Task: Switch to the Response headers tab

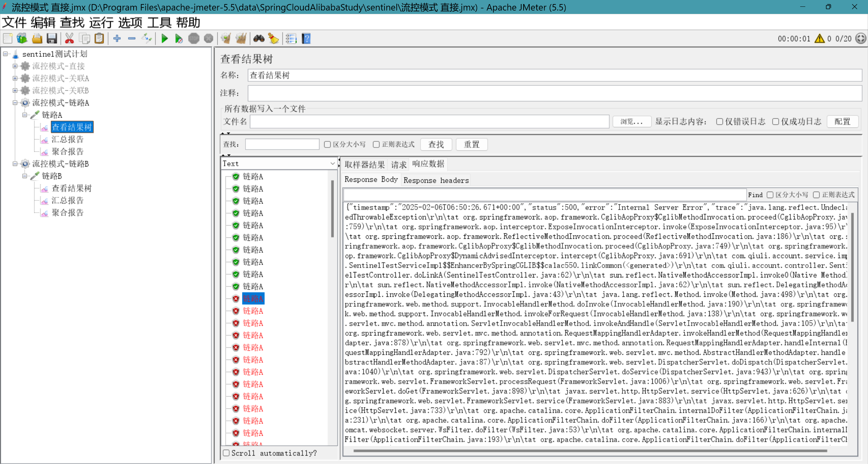Action: [x=436, y=180]
